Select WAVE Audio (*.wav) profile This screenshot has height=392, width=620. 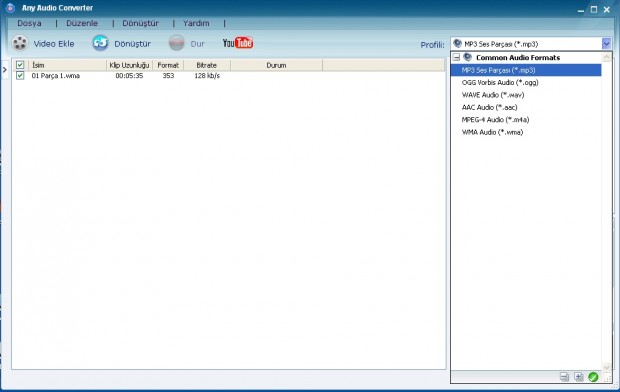pyautogui.click(x=526, y=95)
